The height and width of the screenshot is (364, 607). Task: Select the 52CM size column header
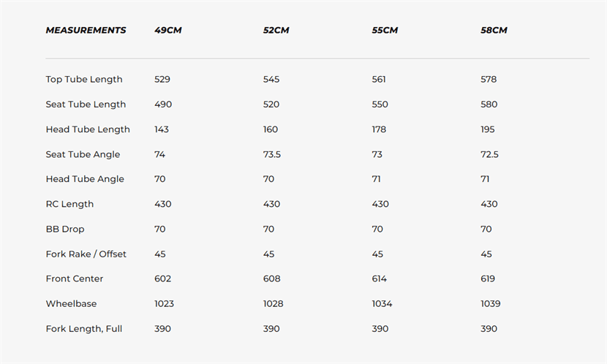[276, 31]
